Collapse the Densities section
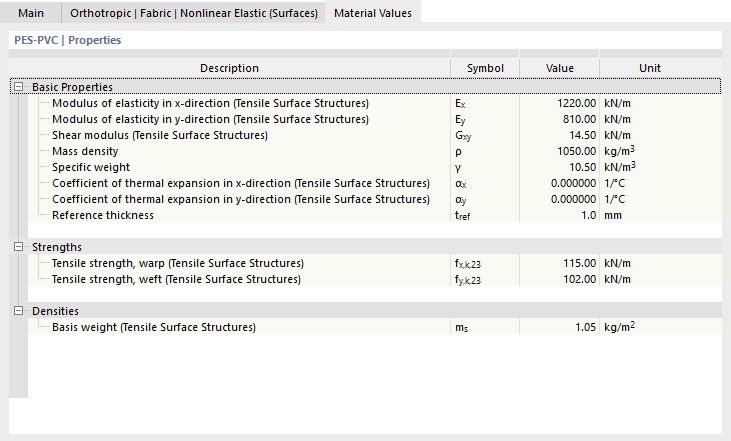The height and width of the screenshot is (441, 731). point(18,310)
